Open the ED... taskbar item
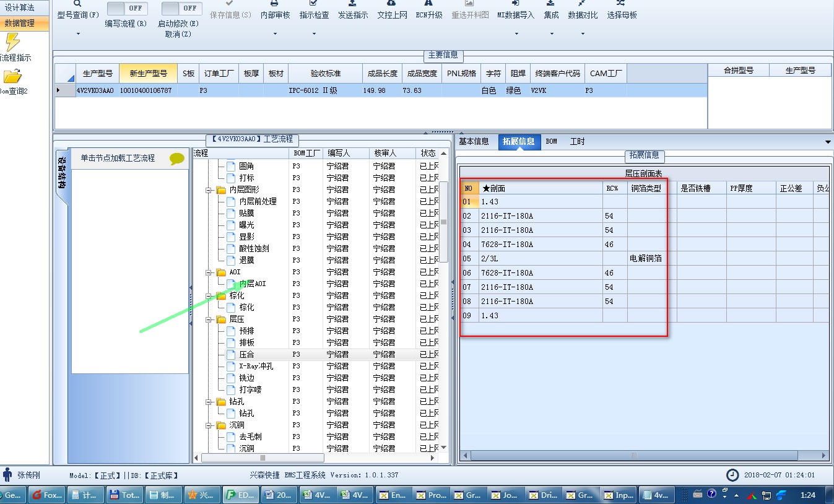 (x=239, y=495)
